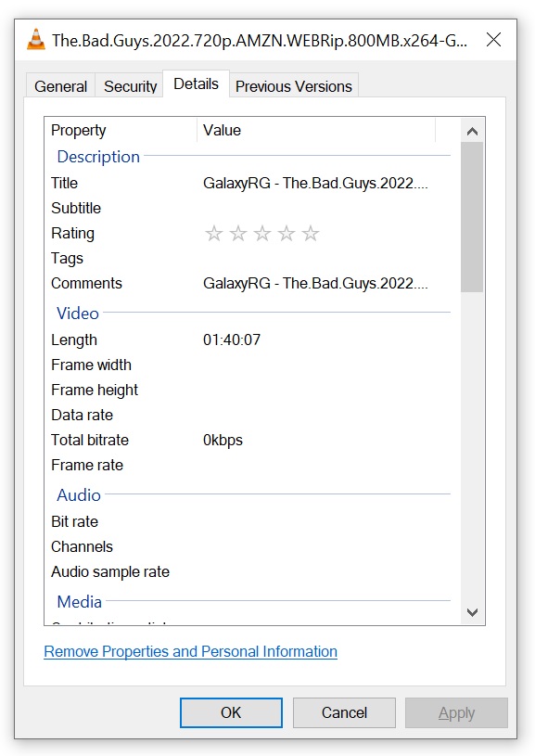Click the VLC cone icon in title bar
Screen dimensions: 535x756
click(35, 40)
